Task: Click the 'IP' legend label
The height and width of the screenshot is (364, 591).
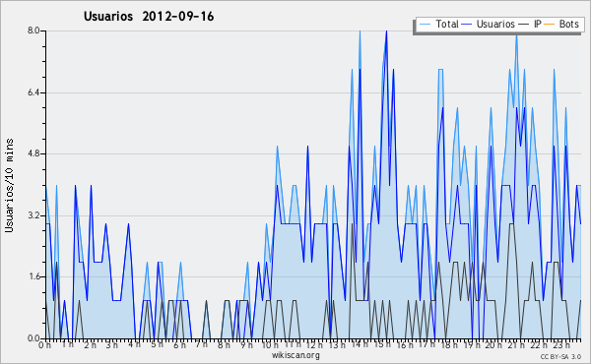Action: pos(538,24)
